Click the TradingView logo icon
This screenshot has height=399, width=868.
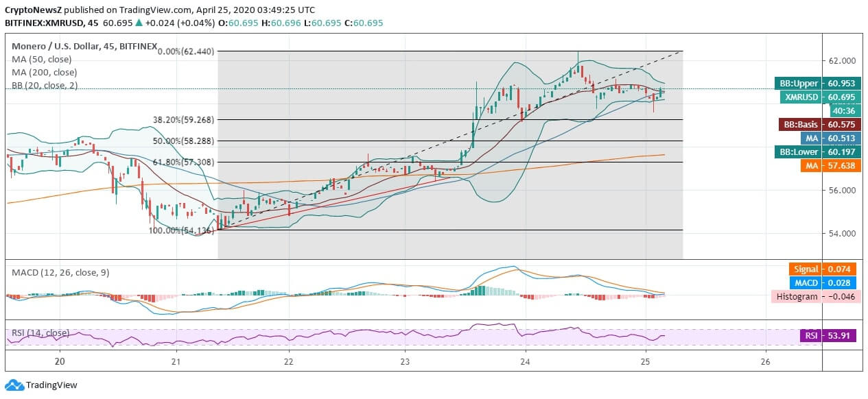[x=13, y=385]
